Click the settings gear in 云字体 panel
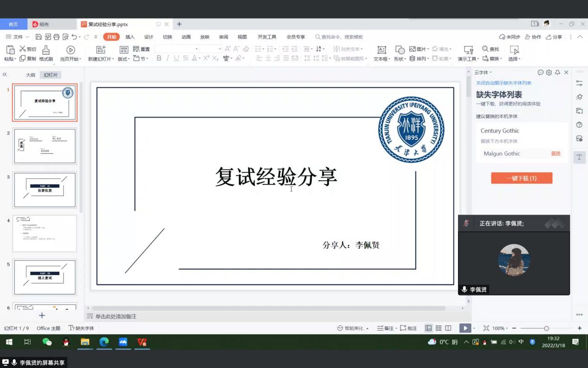The width and height of the screenshot is (588, 368). (x=549, y=72)
